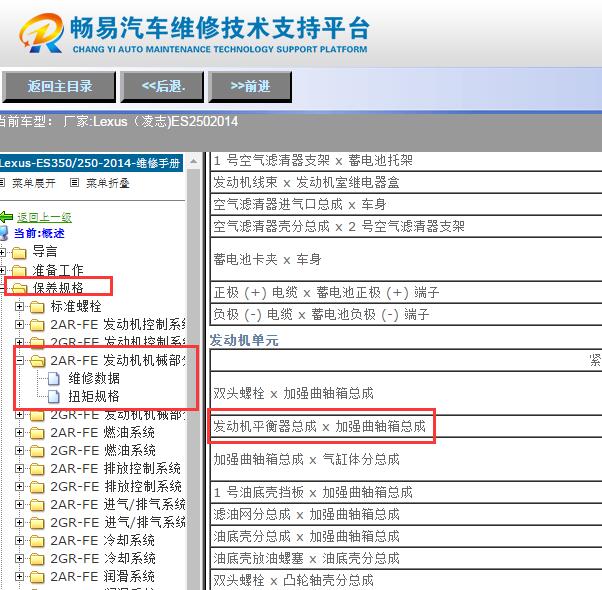Click the open folder icon for 保养规格

pyautogui.click(x=20, y=289)
